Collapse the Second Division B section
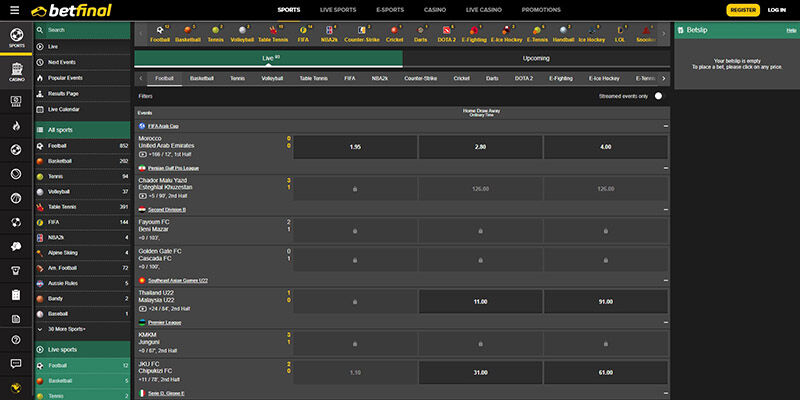Screen dimensions: 800x400 pyautogui.click(x=666, y=210)
